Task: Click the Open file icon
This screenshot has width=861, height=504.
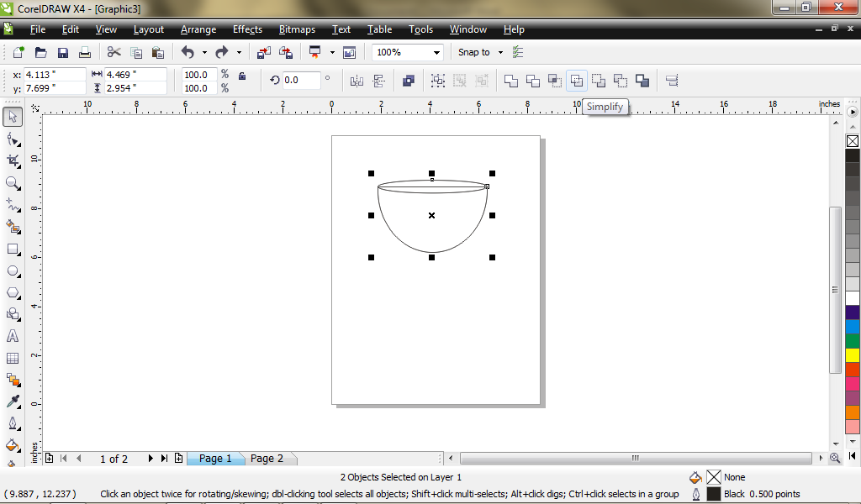Action: pyautogui.click(x=40, y=52)
